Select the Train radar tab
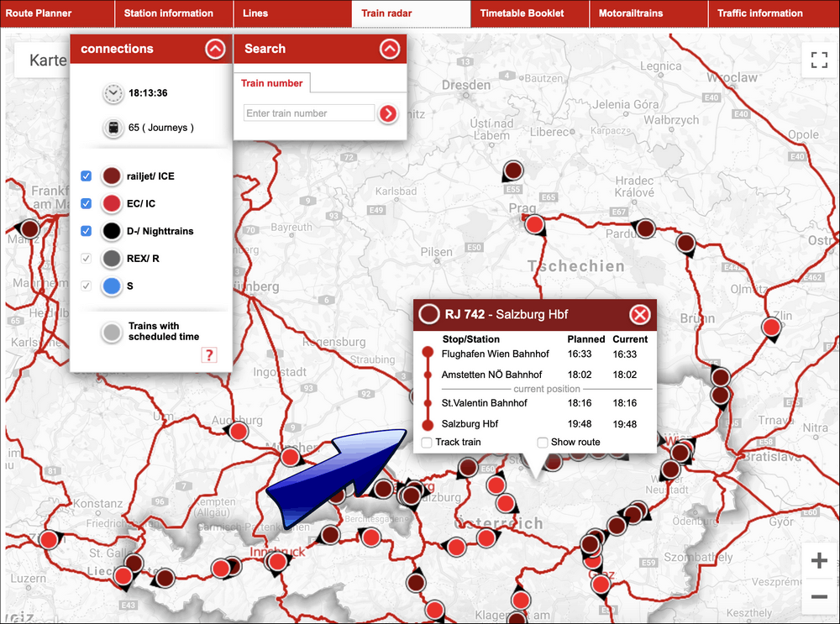This screenshot has width=840, height=624. click(x=411, y=13)
